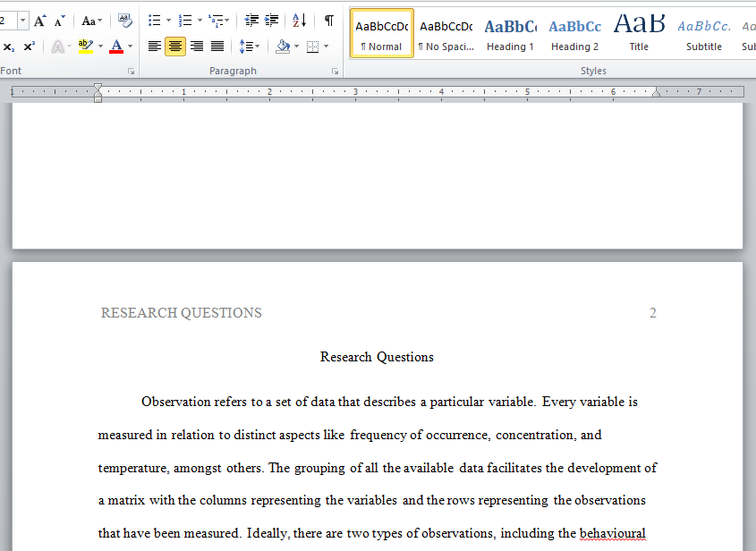The image size is (756, 551).
Task: Click the Numbering list icon
Action: (185, 21)
